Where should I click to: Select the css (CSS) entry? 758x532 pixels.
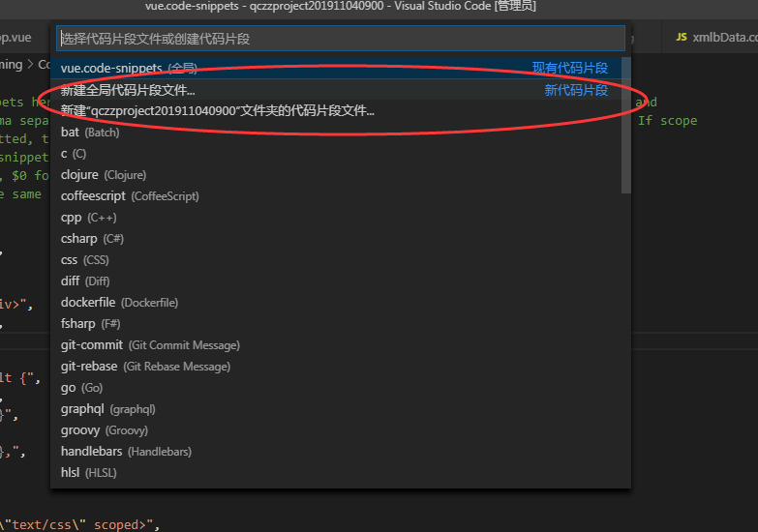click(336, 260)
